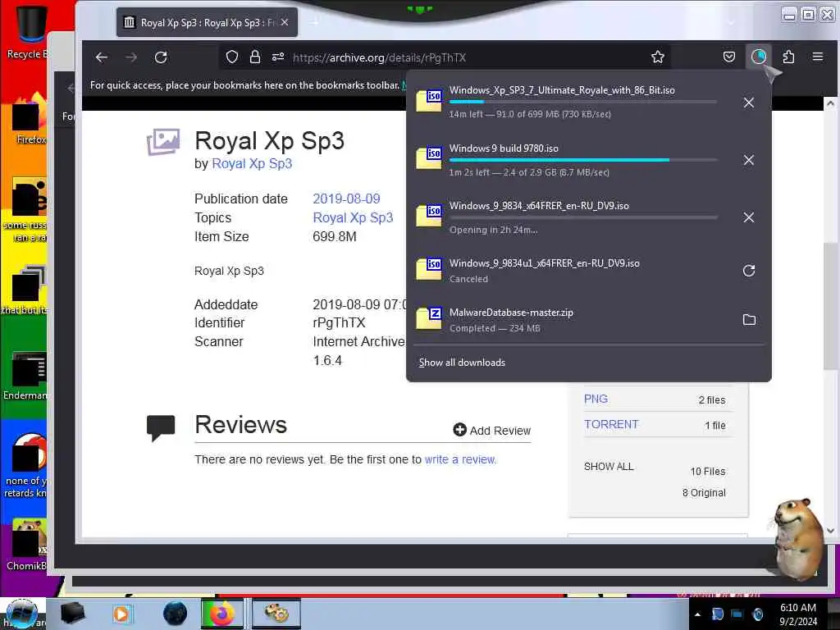The image size is (840, 630).
Task: Reload the archive.org page
Action: (x=161, y=57)
